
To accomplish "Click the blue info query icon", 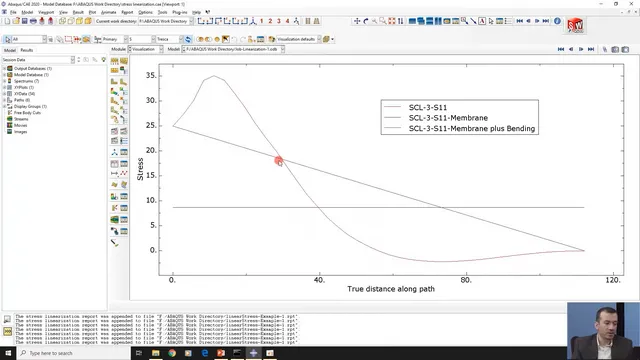I will (x=557, y=21).
